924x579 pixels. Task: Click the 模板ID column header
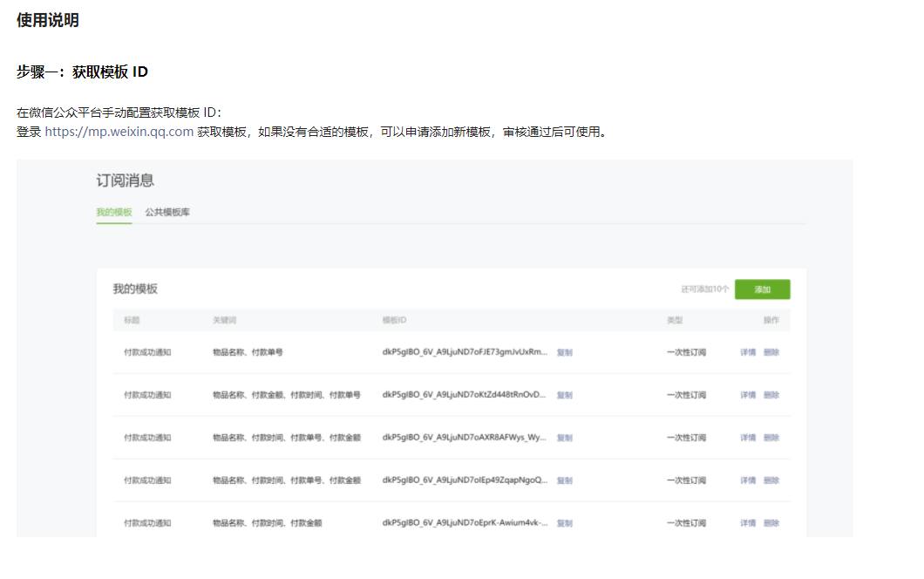click(394, 320)
